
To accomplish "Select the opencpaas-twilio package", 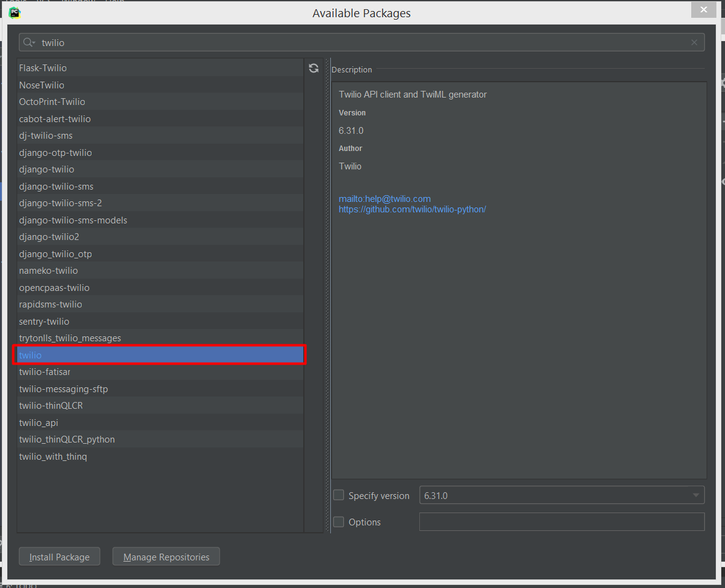I will [160, 287].
